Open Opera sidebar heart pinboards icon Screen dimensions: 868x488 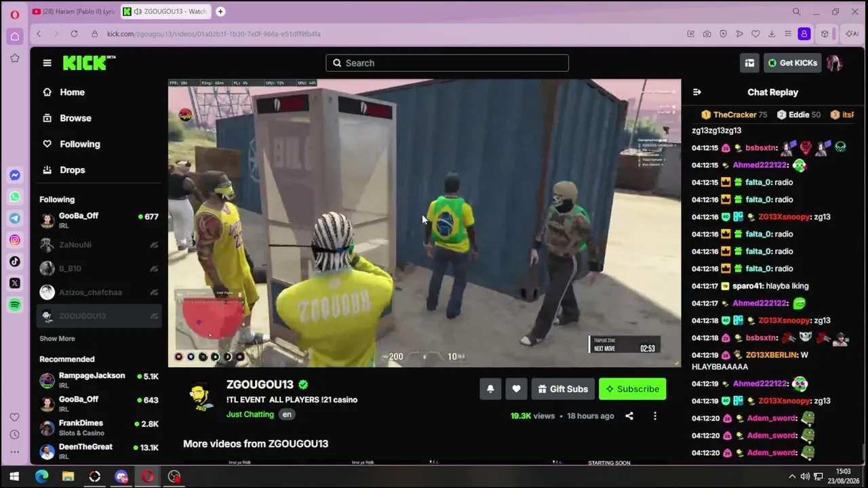click(x=15, y=417)
